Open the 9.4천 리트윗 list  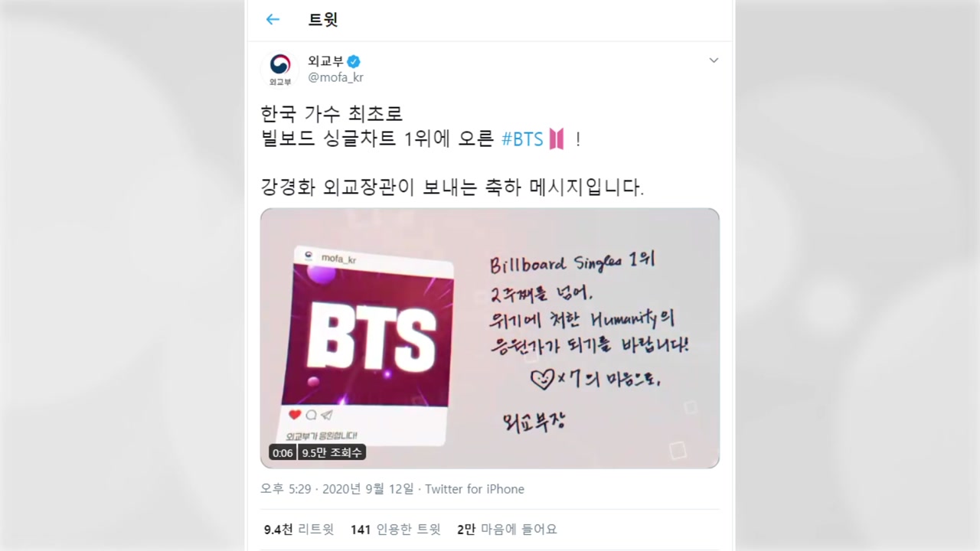pos(299,529)
